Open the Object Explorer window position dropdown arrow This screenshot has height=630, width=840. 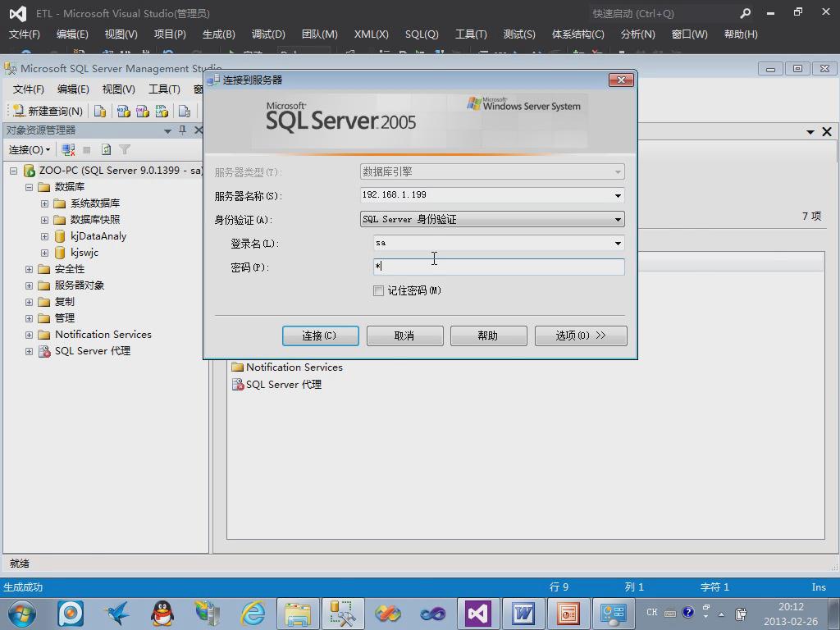tap(167, 130)
